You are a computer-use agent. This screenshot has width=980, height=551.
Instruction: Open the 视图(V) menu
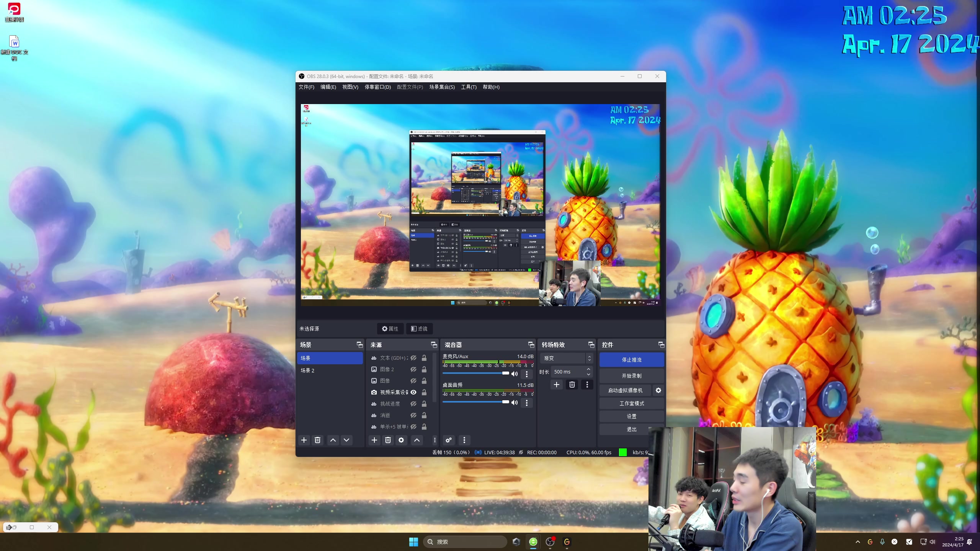point(350,87)
